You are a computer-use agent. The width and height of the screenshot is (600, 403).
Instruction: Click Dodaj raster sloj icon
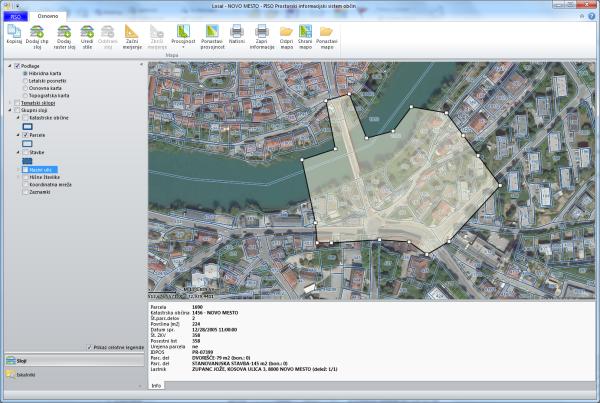click(64, 32)
